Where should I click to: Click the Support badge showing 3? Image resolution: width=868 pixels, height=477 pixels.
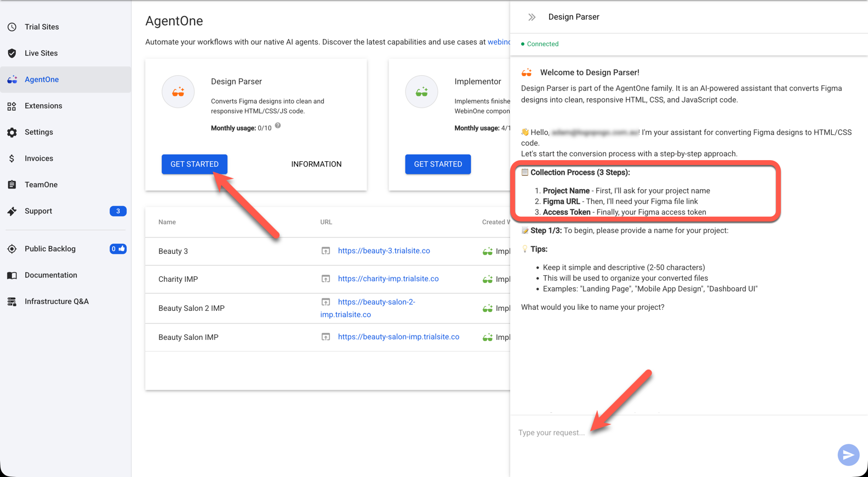coord(118,211)
